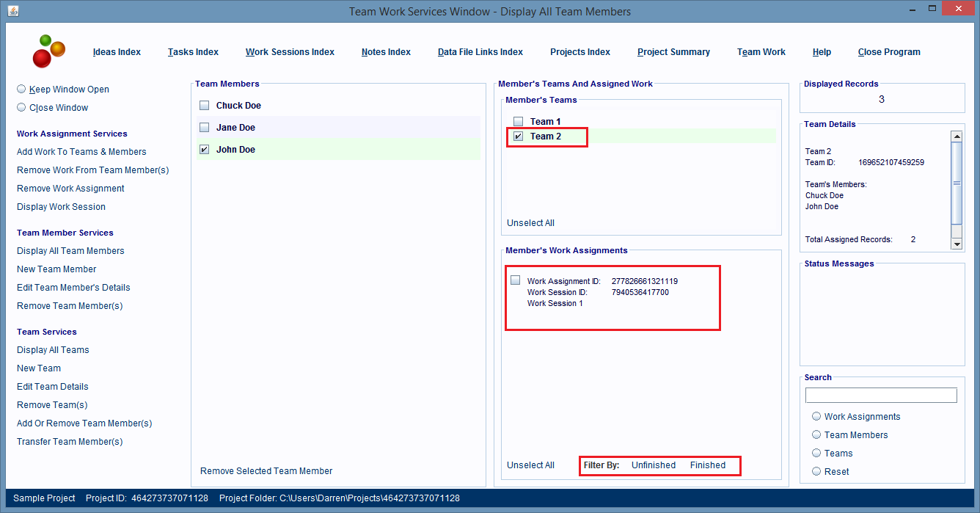The height and width of the screenshot is (513, 980).
Task: Click Add Work To Teams & Members
Action: [x=81, y=152]
